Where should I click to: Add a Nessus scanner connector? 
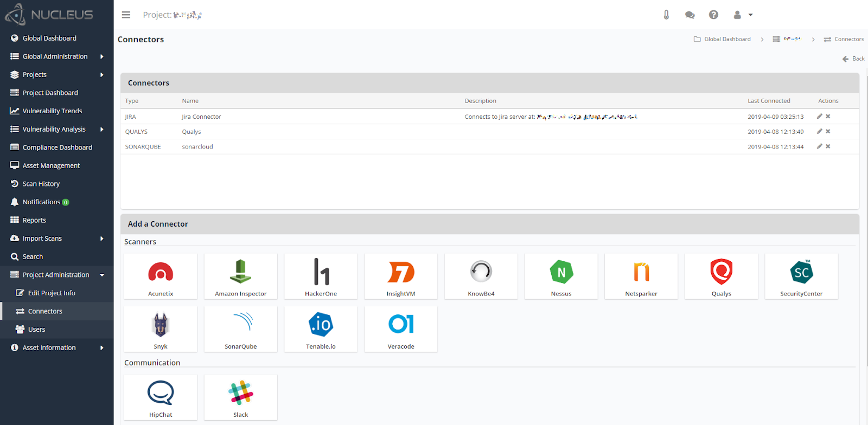[x=561, y=276]
